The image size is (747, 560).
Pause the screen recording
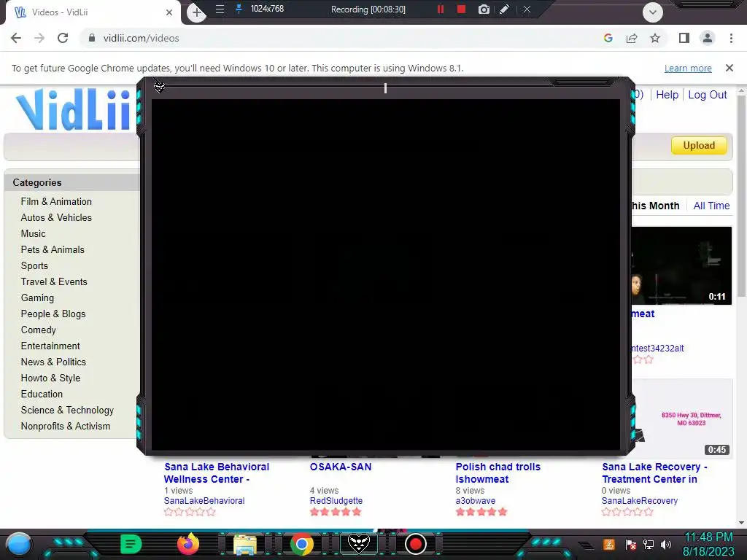pos(441,9)
